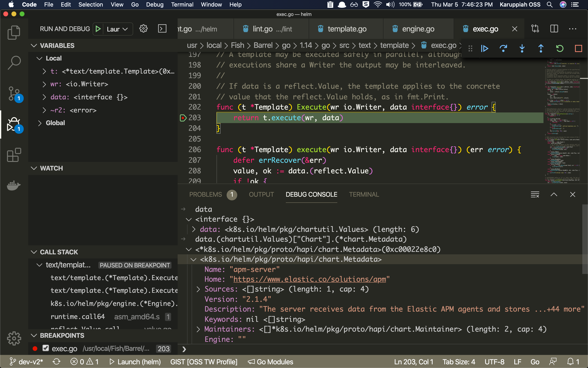Open the debug console icon in Run header
This screenshot has height=368, width=588.
point(162,29)
